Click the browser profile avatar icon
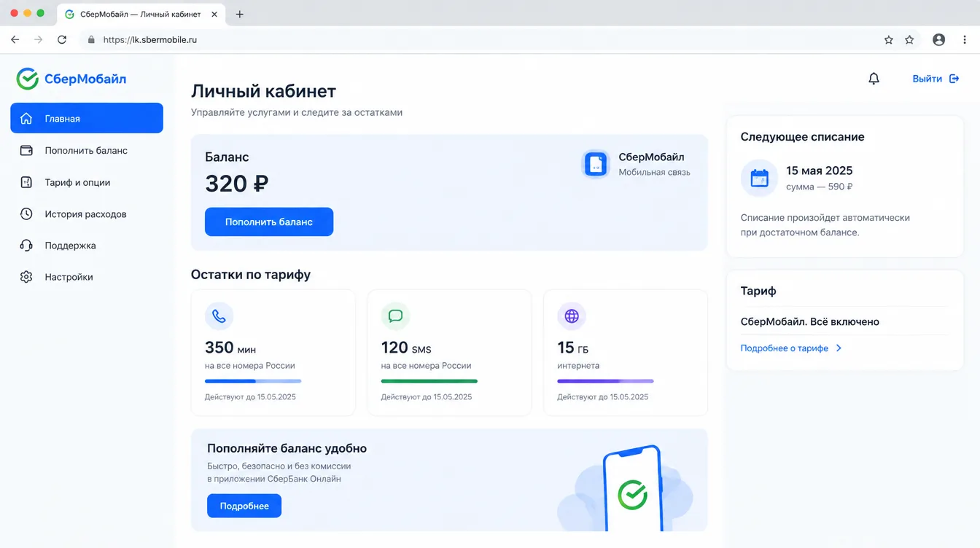 (938, 40)
